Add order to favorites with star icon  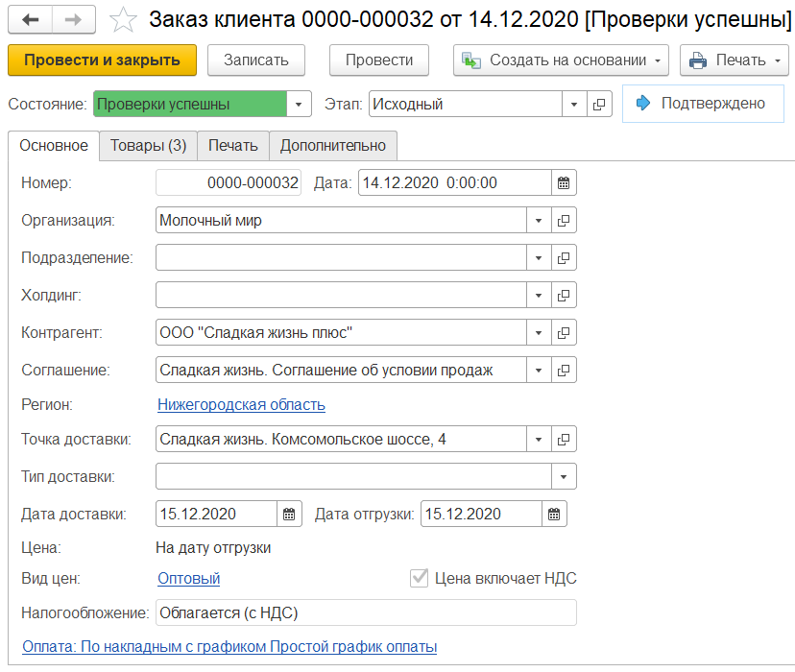[122, 18]
